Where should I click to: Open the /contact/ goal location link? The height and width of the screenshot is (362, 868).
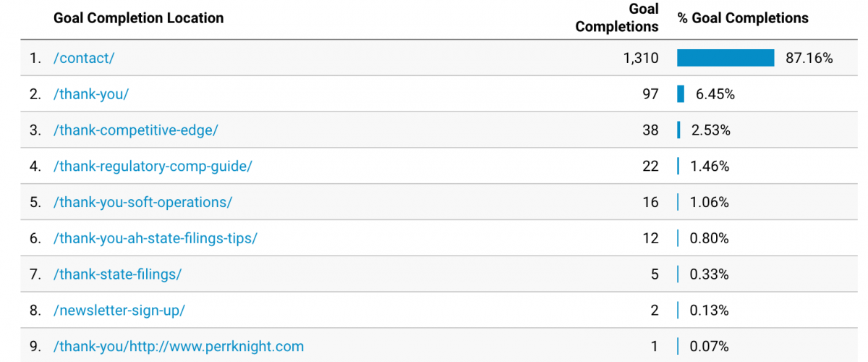coord(84,58)
